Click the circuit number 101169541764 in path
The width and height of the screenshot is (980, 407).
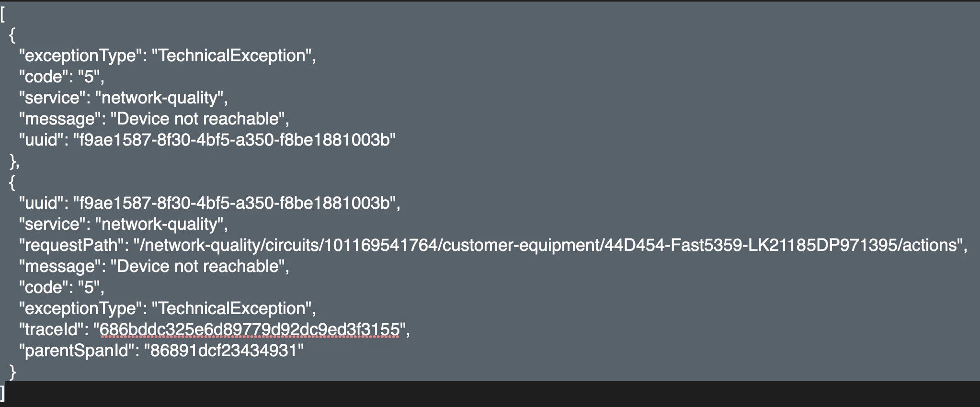click(381, 245)
